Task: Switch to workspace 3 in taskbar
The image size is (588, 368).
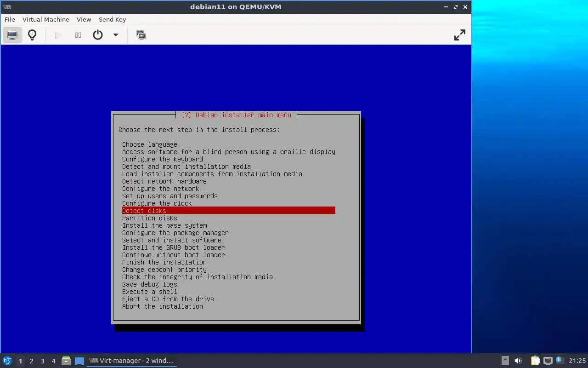Action: (42, 361)
